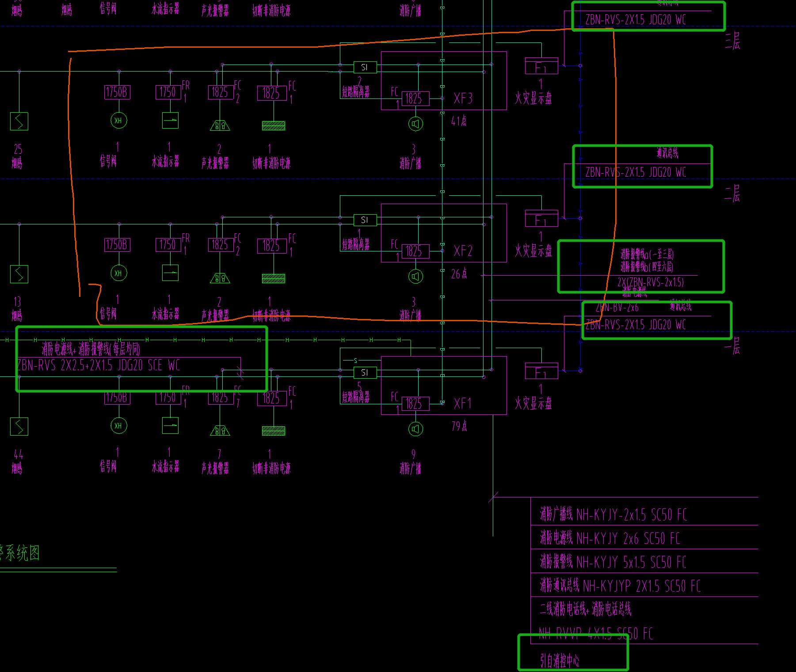Select the XF1 panel label
The height and width of the screenshot is (672, 796).
pyautogui.click(x=463, y=403)
